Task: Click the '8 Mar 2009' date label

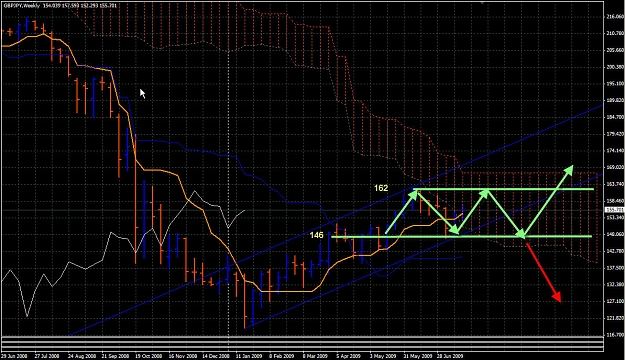Action: coord(315,356)
